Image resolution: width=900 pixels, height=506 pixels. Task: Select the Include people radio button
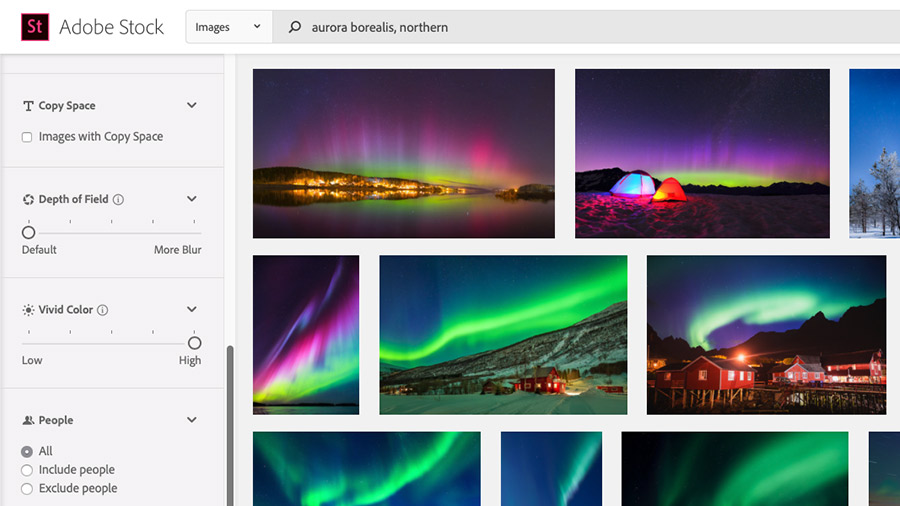click(27, 470)
